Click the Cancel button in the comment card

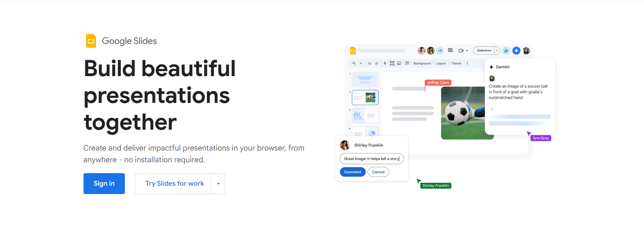pos(378,172)
